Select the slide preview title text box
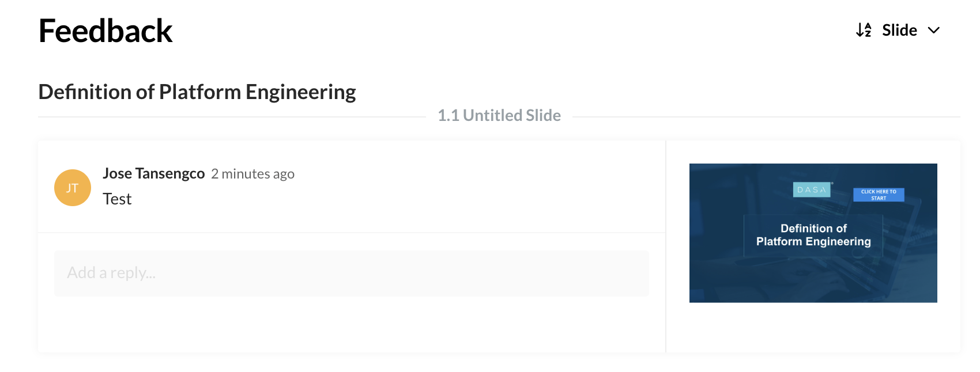 tap(813, 235)
